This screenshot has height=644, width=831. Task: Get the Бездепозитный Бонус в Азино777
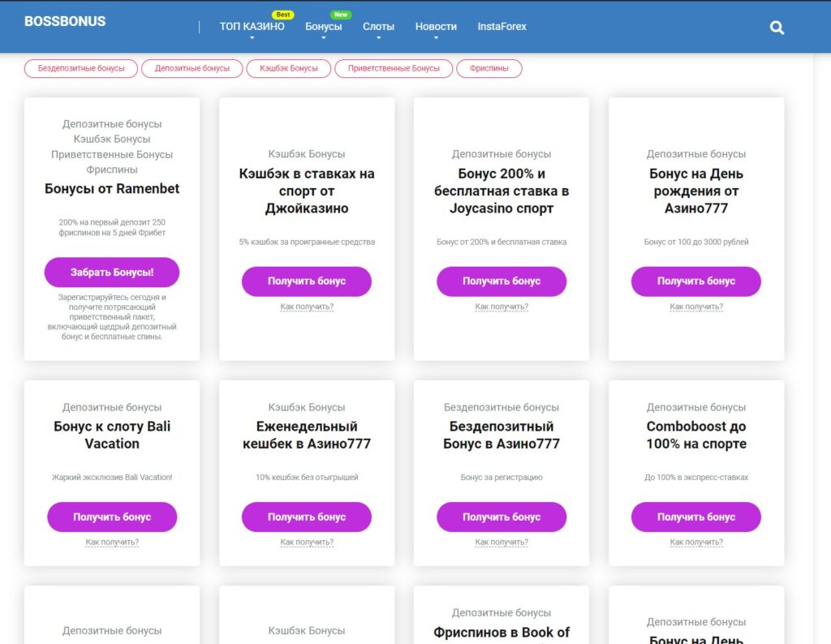pos(502,517)
